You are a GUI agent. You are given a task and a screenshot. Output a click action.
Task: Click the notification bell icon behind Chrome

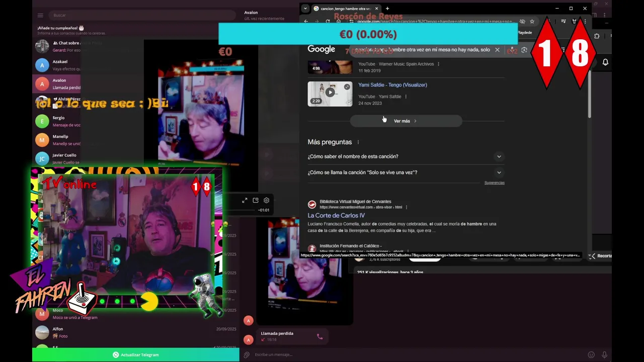point(605,62)
